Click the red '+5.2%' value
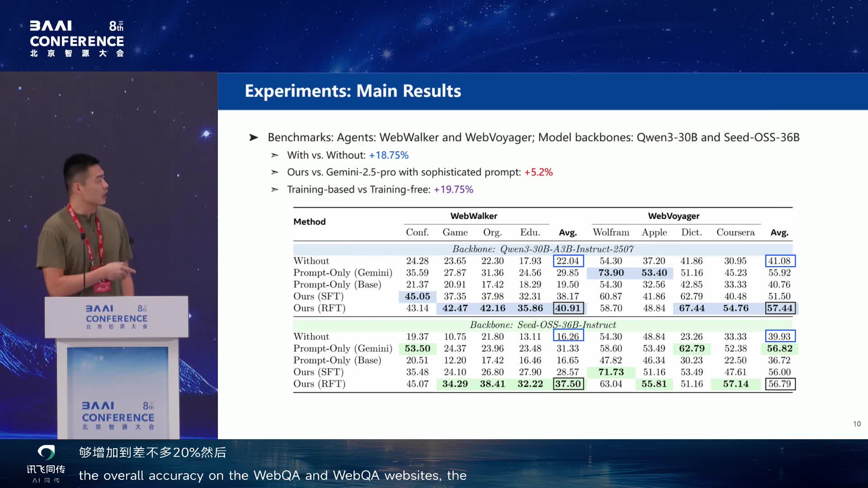The width and height of the screenshot is (868, 488). point(538,172)
